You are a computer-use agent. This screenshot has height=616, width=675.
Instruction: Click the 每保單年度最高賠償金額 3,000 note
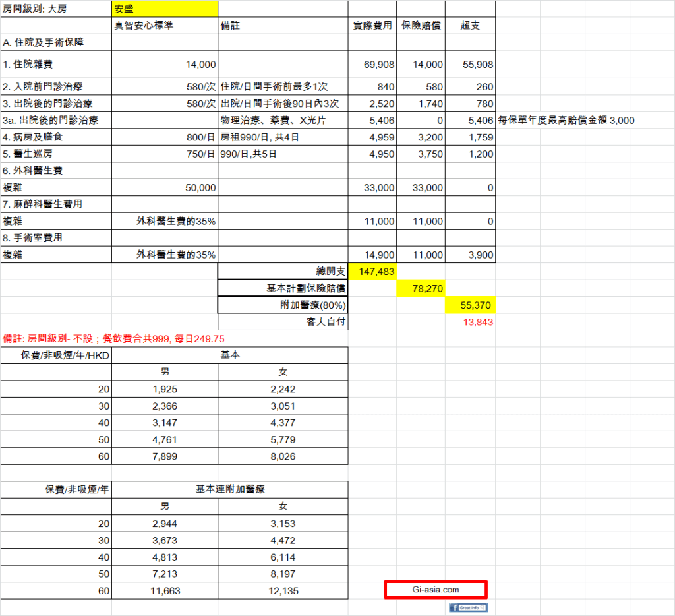pyautogui.click(x=566, y=120)
